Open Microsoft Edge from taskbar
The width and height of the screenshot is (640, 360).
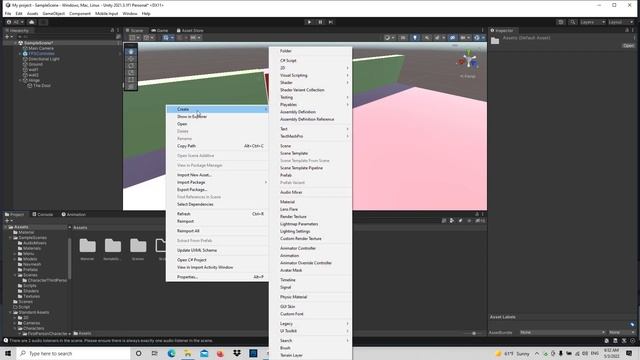(x=171, y=353)
